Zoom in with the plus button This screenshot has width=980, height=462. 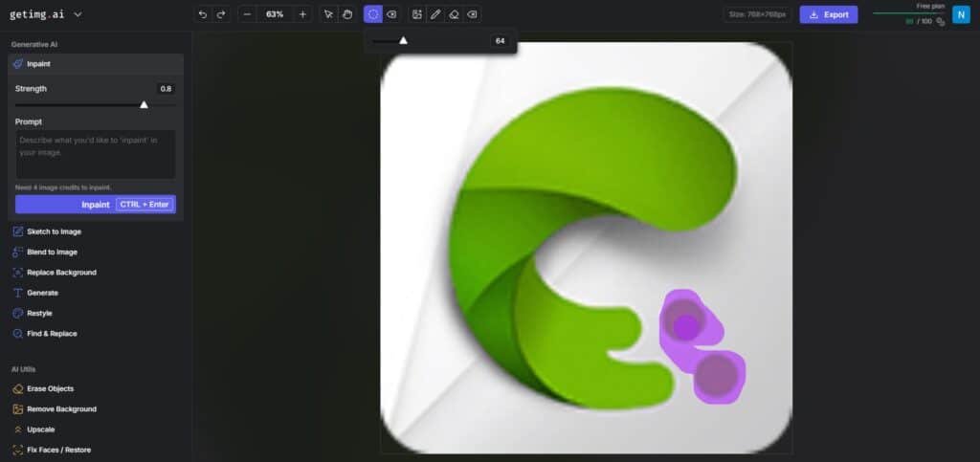[x=302, y=14]
